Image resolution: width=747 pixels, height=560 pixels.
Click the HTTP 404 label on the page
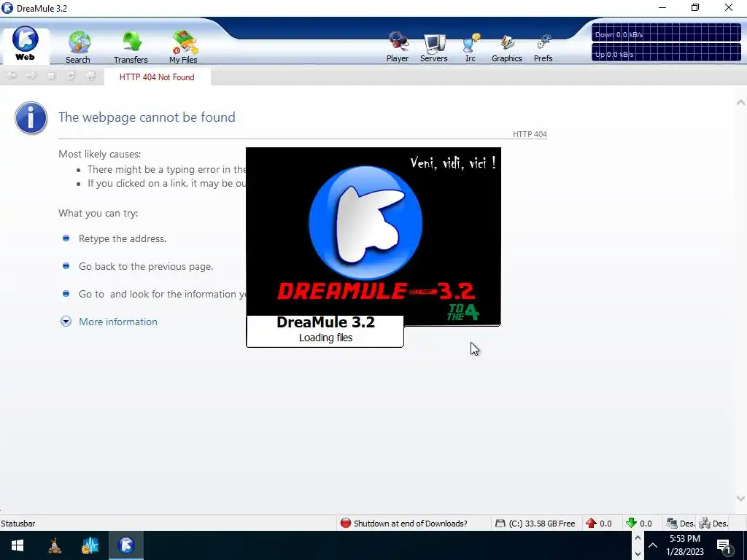point(530,134)
